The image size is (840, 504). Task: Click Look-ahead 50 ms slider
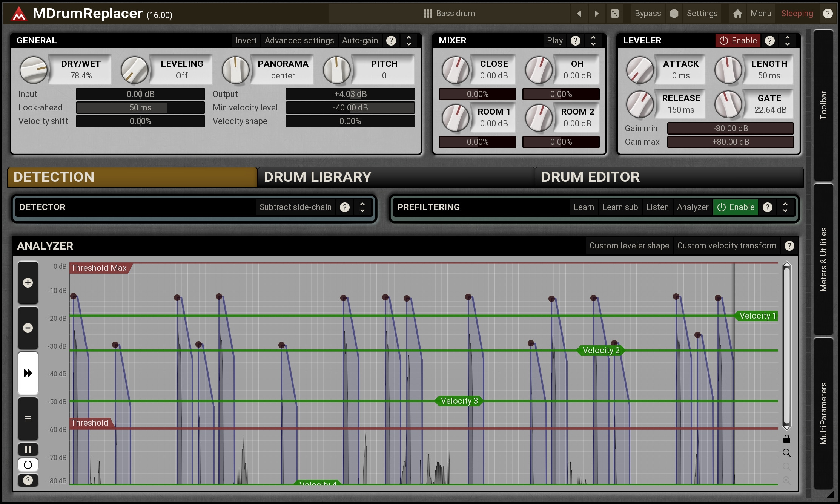click(x=140, y=108)
